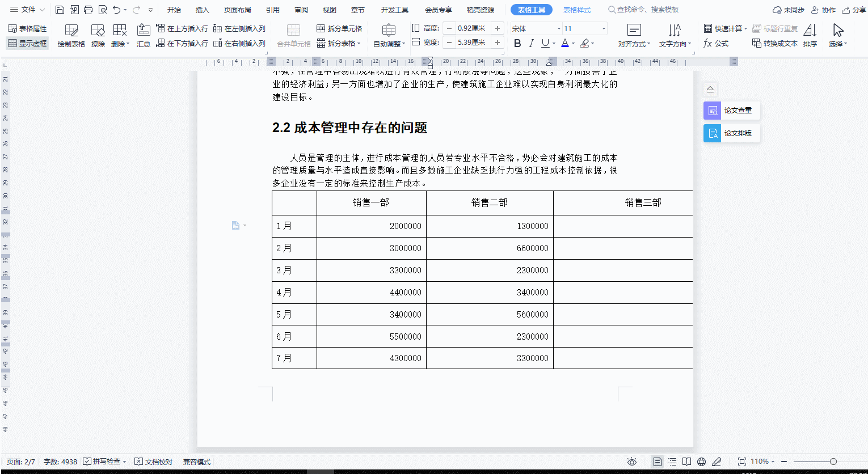This screenshot has height=474, width=868.
Task: Collapse the side panel with up arrow button
Action: coord(710,90)
